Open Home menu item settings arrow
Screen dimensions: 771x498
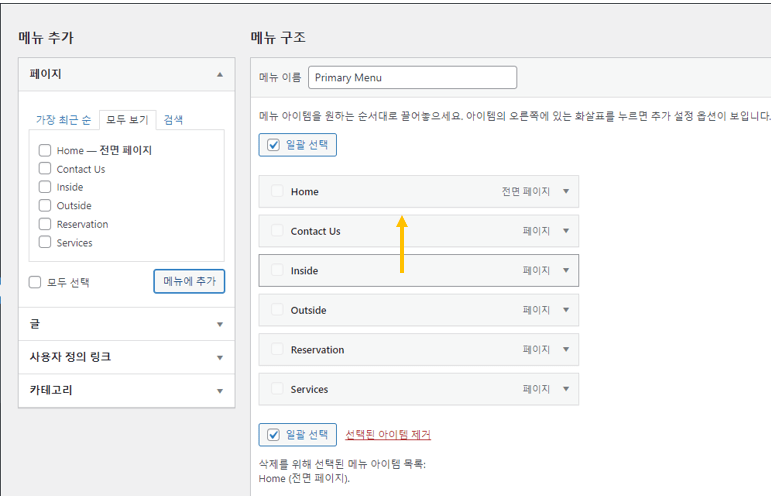tap(566, 191)
